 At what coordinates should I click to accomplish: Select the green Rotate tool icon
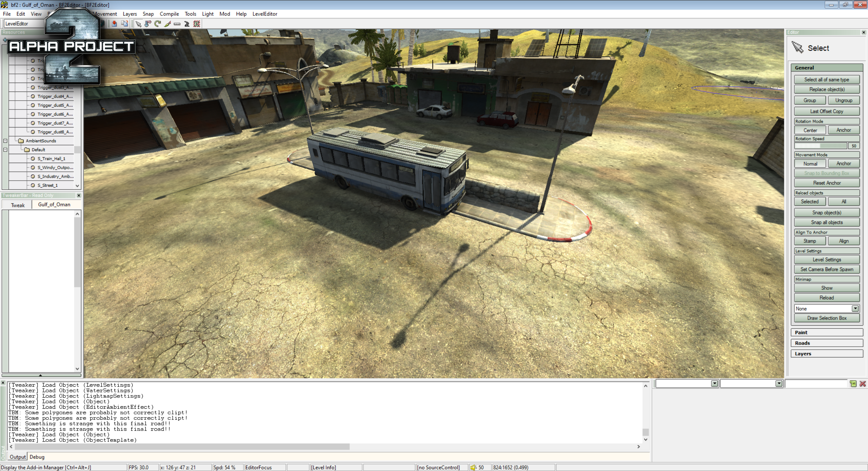[157, 24]
